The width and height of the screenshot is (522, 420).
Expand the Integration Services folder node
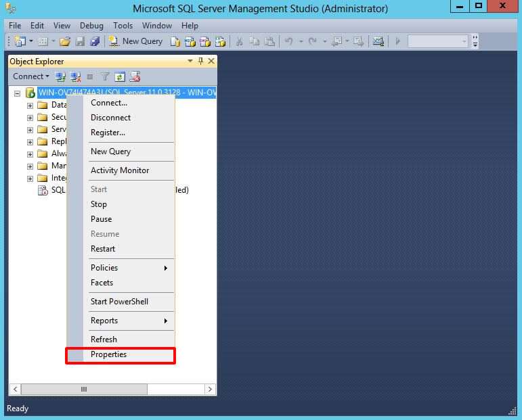tap(30, 179)
